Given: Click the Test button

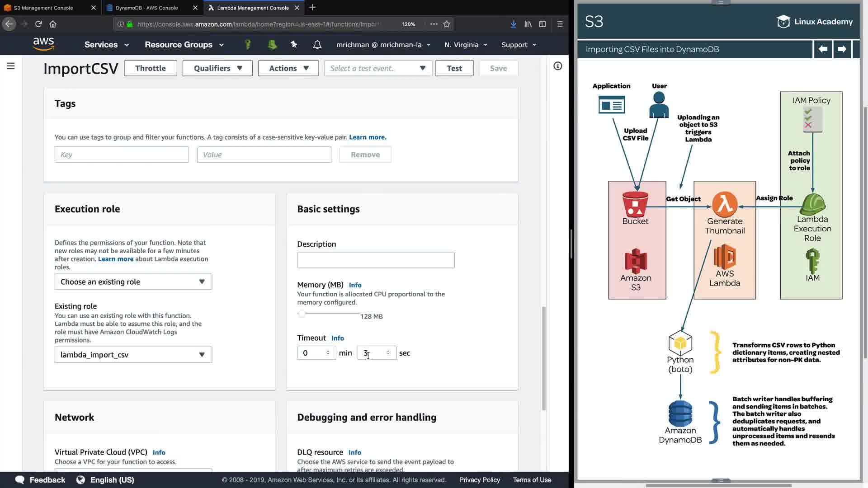Looking at the screenshot, I should click(x=454, y=68).
